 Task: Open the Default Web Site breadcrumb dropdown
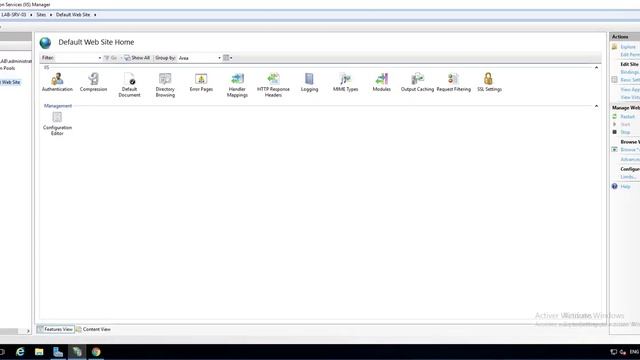[95, 15]
